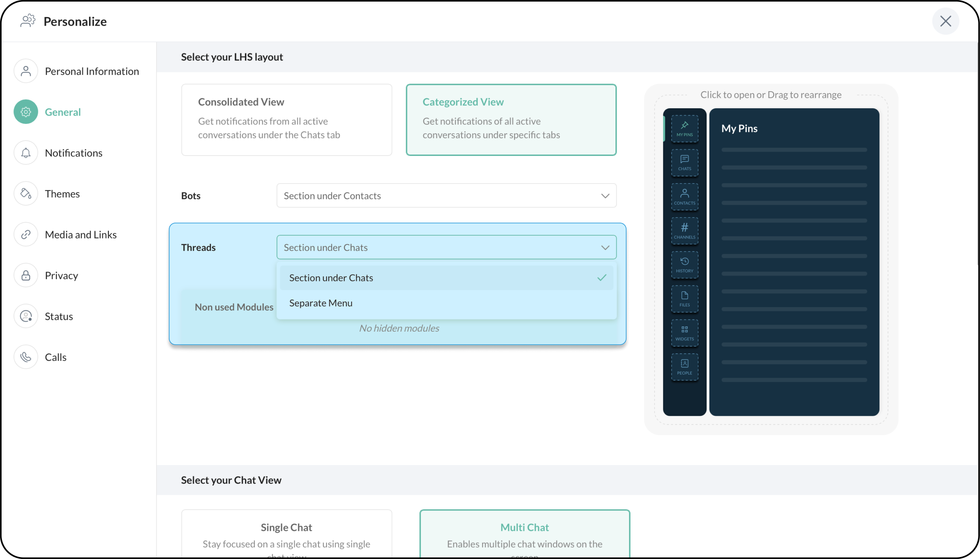This screenshot has width=980, height=559.
Task: Click the Chats module icon in preview
Action: point(685,162)
